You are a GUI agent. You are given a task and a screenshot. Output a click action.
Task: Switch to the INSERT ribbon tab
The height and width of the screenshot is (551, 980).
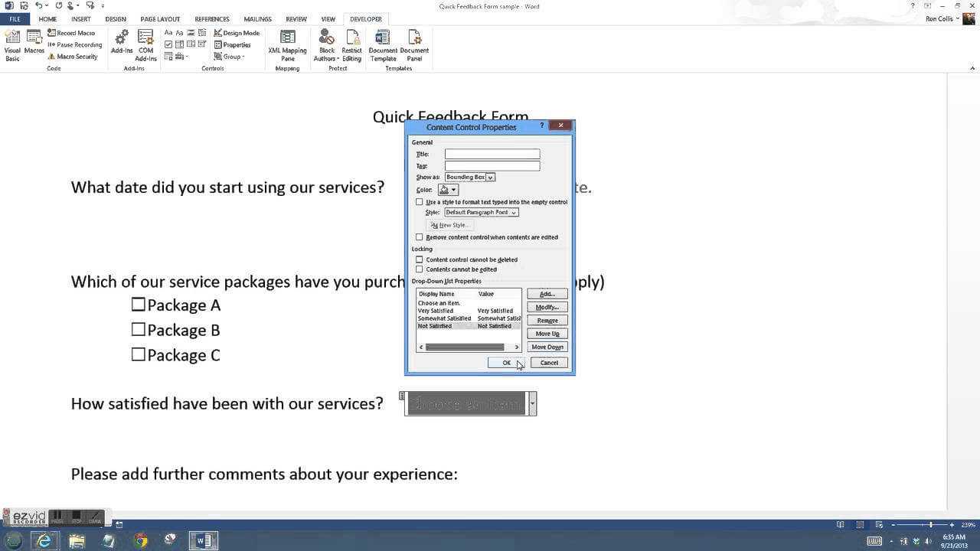(80, 19)
